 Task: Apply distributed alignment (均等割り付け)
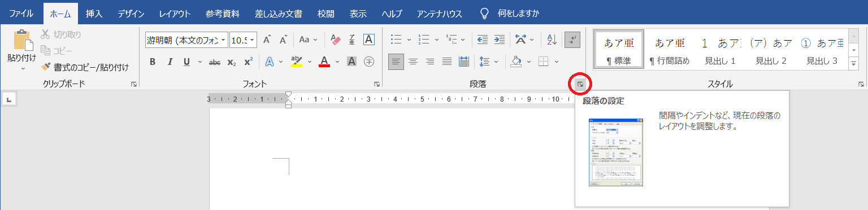tap(463, 62)
